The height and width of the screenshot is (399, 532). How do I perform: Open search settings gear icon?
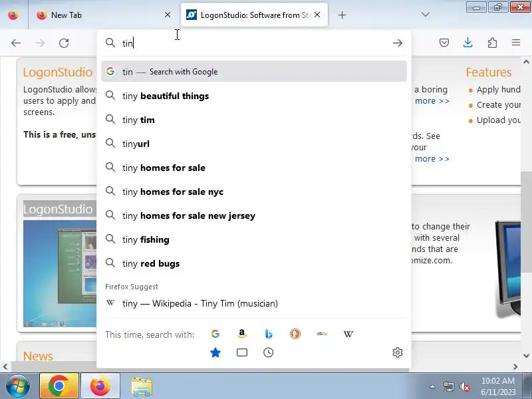point(397,352)
